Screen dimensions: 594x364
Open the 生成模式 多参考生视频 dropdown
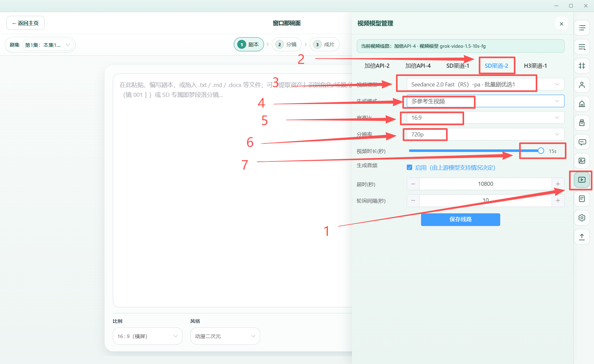[485, 101]
